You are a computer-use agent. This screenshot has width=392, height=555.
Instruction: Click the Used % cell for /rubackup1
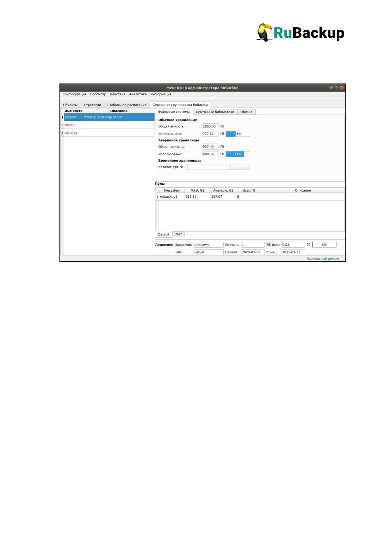[249, 197]
